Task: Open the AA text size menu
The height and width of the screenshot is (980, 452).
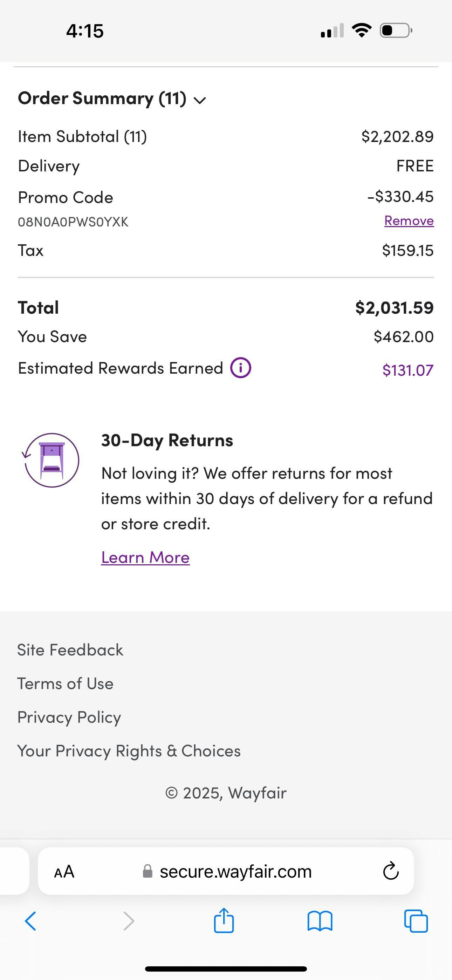Action: click(64, 872)
